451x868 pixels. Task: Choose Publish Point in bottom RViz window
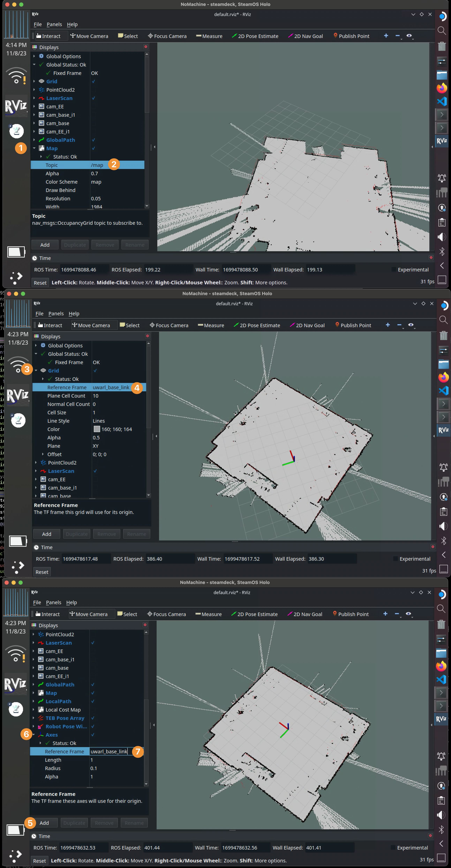[351, 614]
